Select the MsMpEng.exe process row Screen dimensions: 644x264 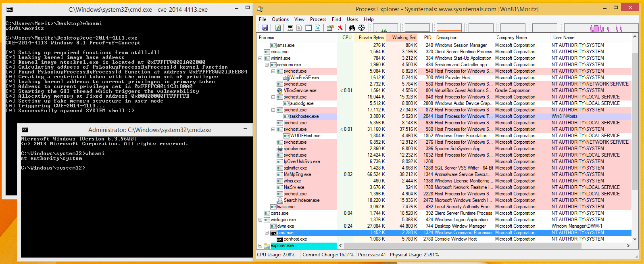444,174
